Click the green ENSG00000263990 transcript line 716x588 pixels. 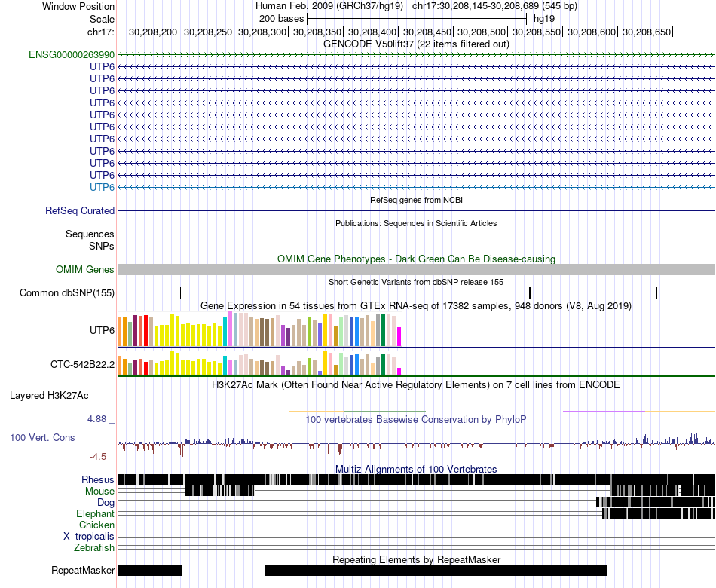(x=416, y=55)
